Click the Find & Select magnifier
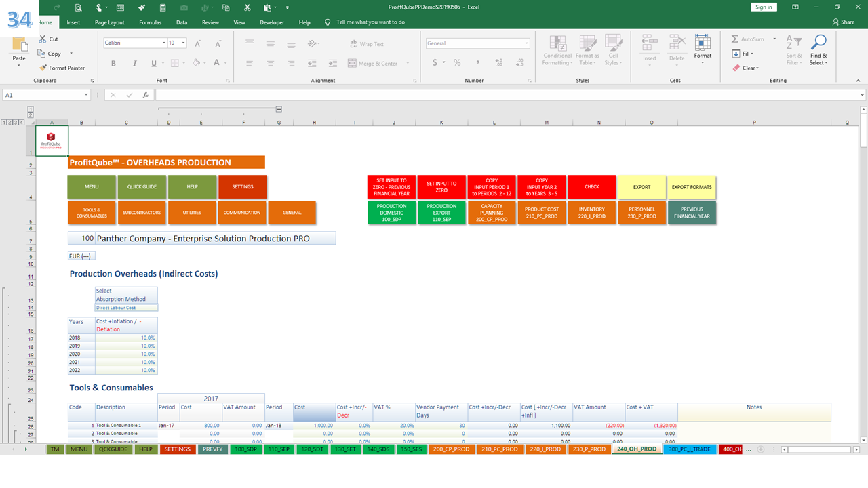This screenshot has width=868, height=488. point(818,42)
